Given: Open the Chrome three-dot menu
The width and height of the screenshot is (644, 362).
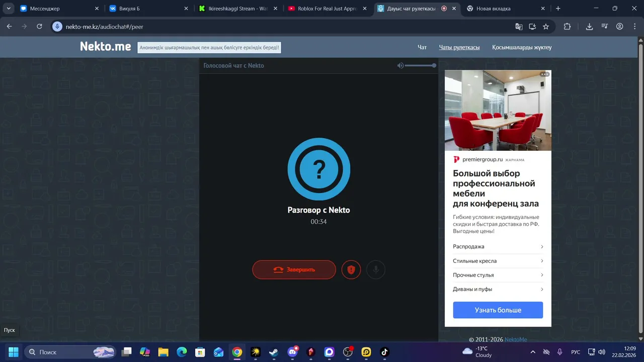Looking at the screenshot, I should [x=634, y=27].
